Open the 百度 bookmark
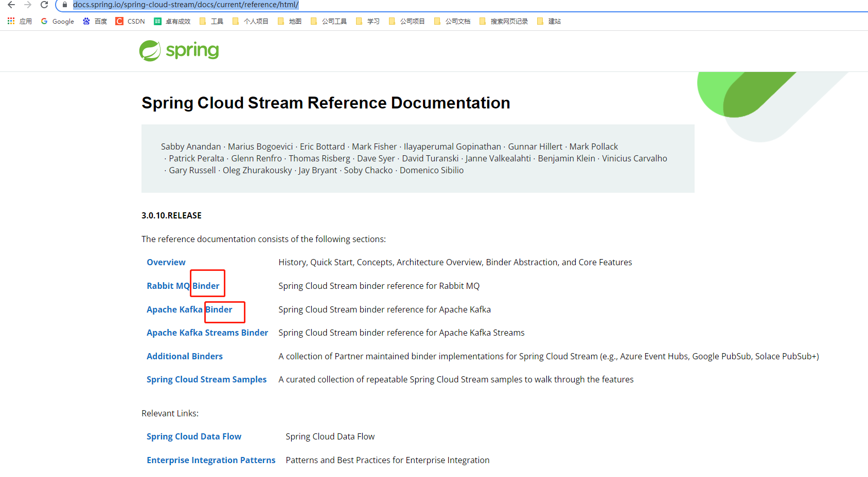The width and height of the screenshot is (868, 477). 95,21
